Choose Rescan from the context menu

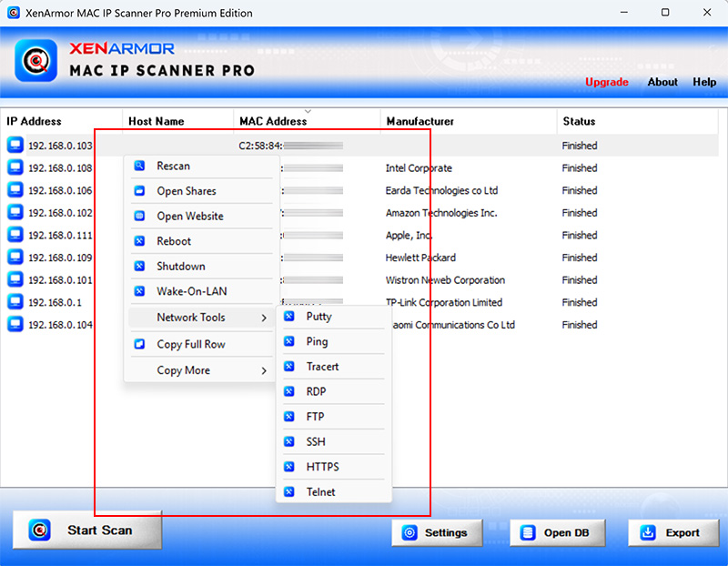201,166
